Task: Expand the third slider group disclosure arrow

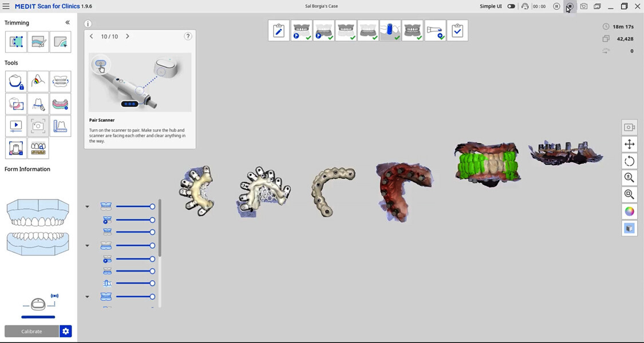Action: point(87,296)
